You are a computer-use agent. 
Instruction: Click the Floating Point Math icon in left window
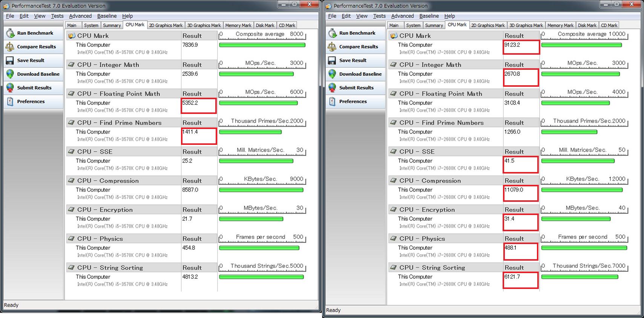tap(71, 94)
